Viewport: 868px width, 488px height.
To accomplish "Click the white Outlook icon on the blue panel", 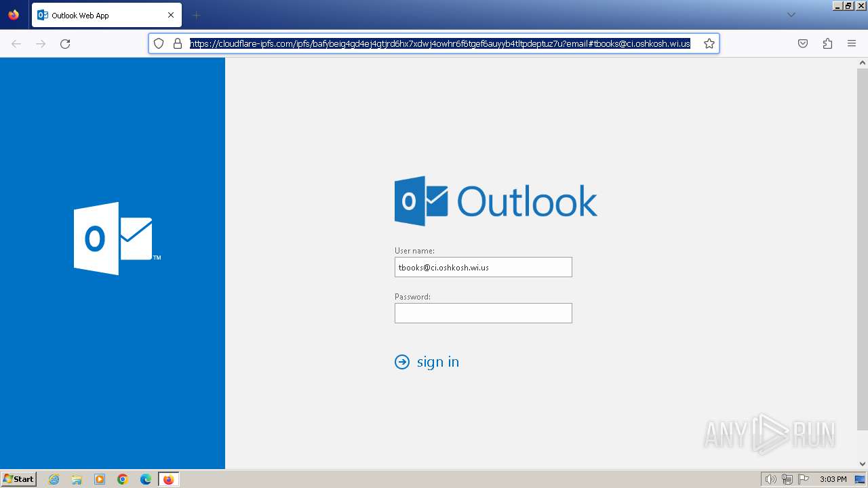I will coord(117,239).
